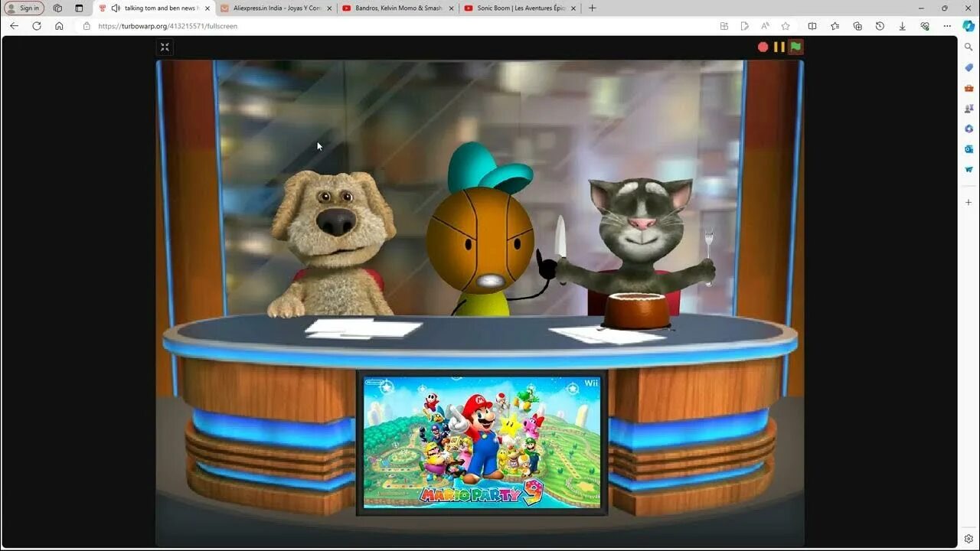Switch to Aliexpress.in India tab

click(276, 8)
